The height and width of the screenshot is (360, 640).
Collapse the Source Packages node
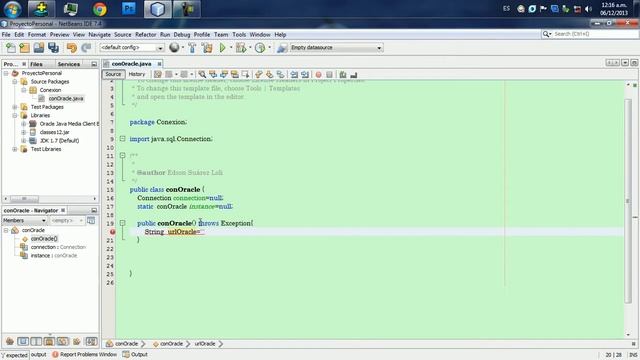point(15,82)
